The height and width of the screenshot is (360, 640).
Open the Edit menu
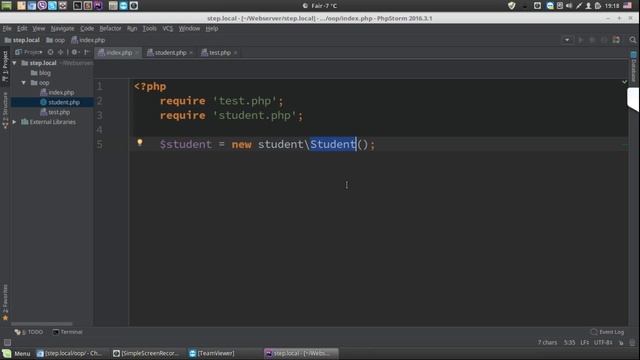click(x=22, y=29)
